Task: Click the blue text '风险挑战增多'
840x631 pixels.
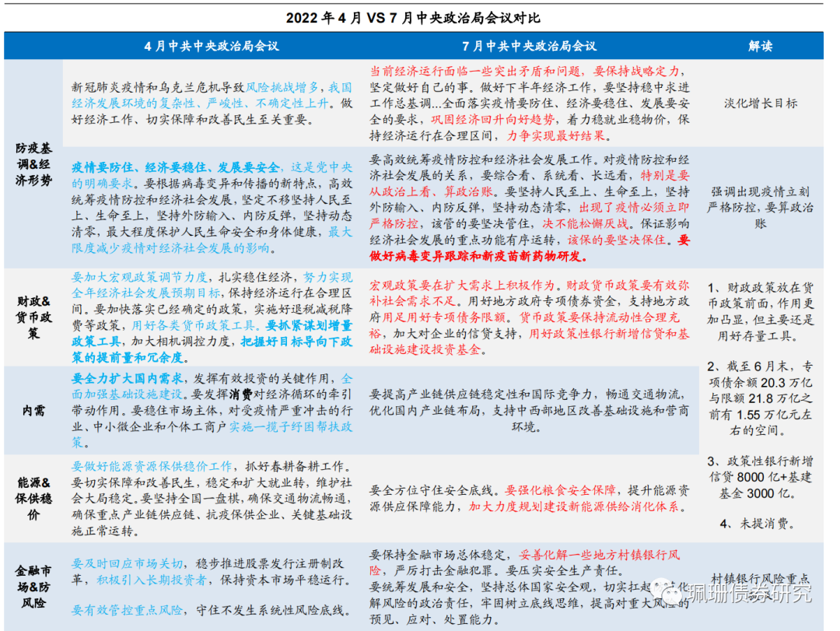Action: tap(282, 87)
